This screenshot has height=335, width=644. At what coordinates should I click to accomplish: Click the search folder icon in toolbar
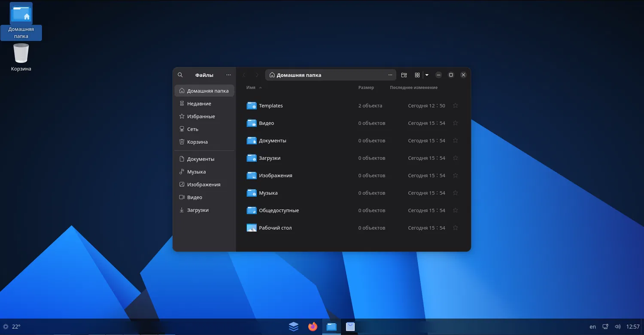(404, 75)
